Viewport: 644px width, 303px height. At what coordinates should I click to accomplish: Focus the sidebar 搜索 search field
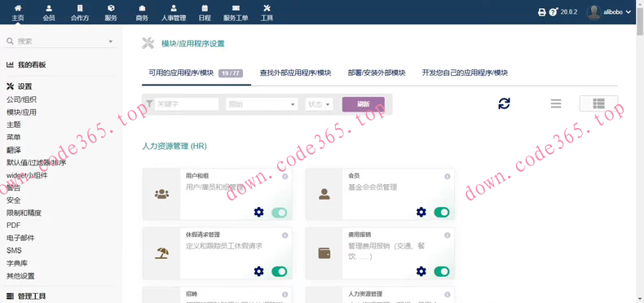[x=61, y=42]
